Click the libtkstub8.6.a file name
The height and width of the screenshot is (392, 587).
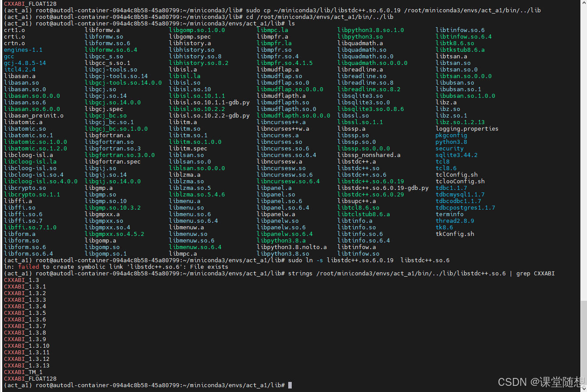pos(460,50)
